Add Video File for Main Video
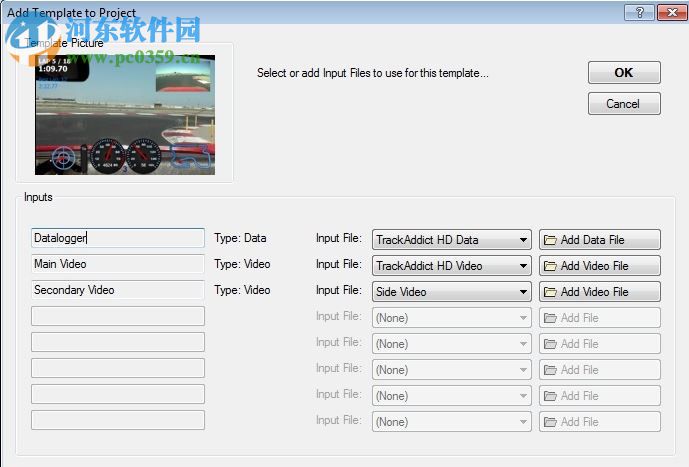Viewport: 689px width, 467px height. click(600, 266)
